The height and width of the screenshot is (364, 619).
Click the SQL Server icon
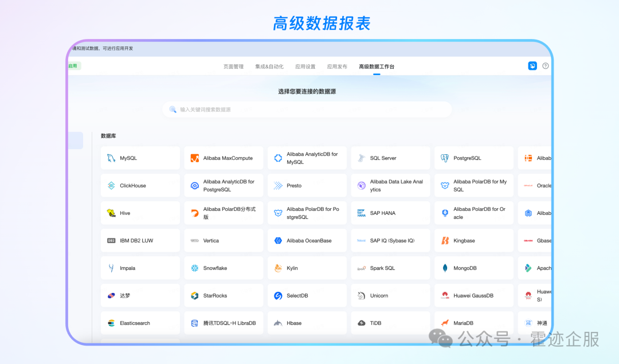(x=361, y=158)
